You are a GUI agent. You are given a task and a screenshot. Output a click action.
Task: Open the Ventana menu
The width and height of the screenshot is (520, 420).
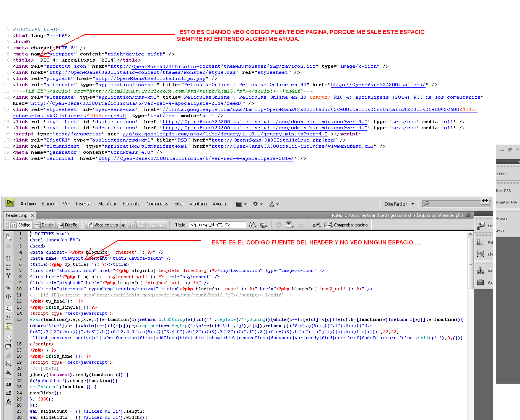point(198,204)
